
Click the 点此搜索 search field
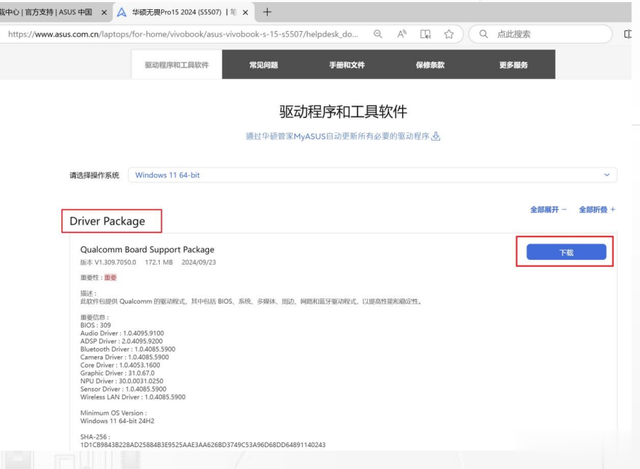pos(540,34)
